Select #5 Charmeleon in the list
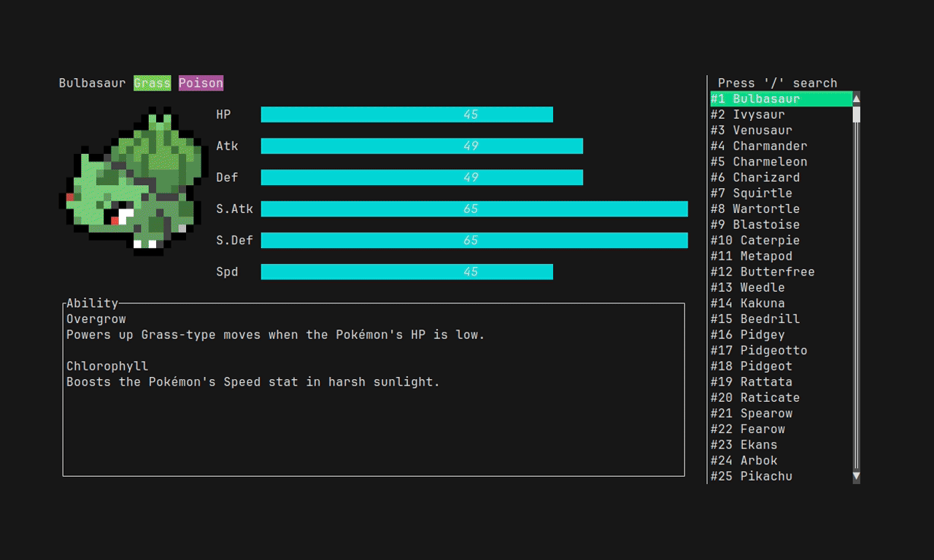Image resolution: width=934 pixels, height=560 pixels. (781, 162)
